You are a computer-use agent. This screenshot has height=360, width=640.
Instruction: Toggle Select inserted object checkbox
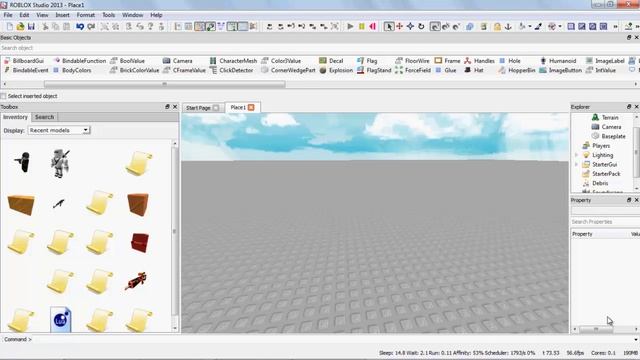click(4, 96)
